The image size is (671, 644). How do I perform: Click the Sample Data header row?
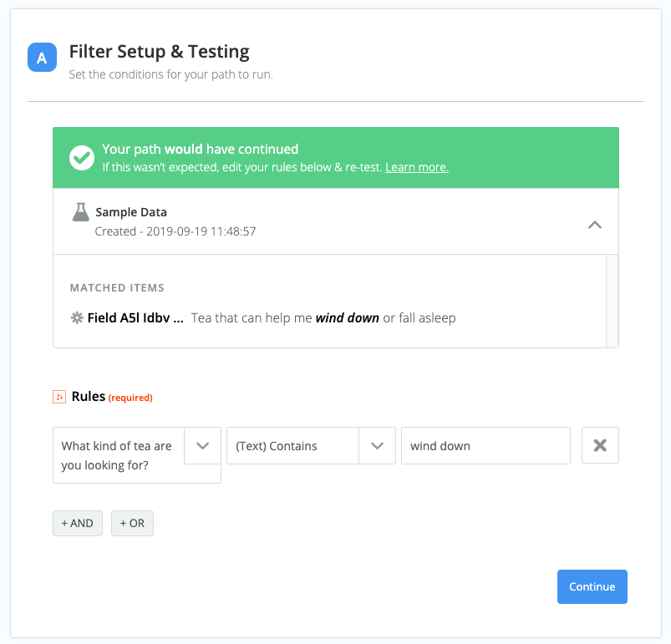coord(336,221)
